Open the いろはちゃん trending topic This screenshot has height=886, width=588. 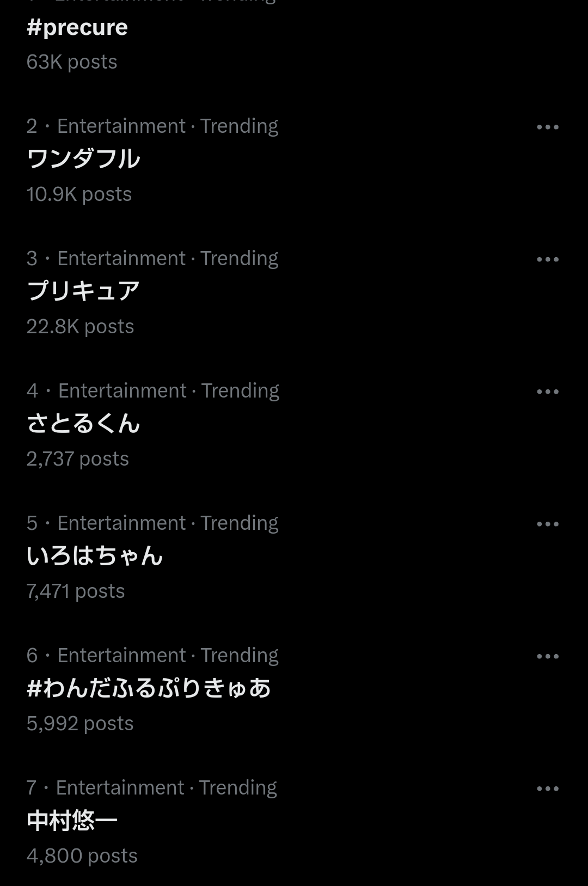[x=95, y=555]
